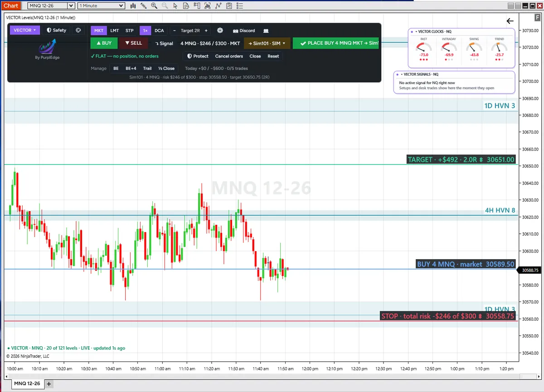
Task: Click the zoom in magnifier icon
Action: point(154,6)
